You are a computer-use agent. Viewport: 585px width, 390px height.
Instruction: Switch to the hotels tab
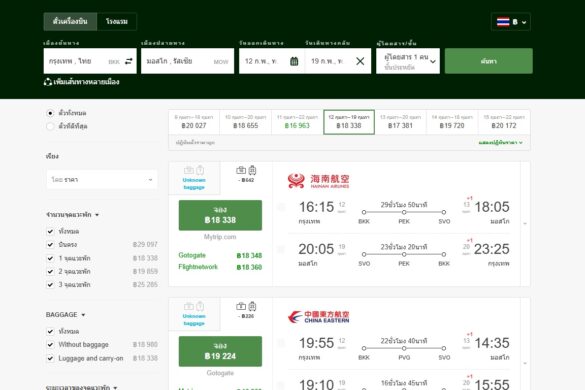117,22
